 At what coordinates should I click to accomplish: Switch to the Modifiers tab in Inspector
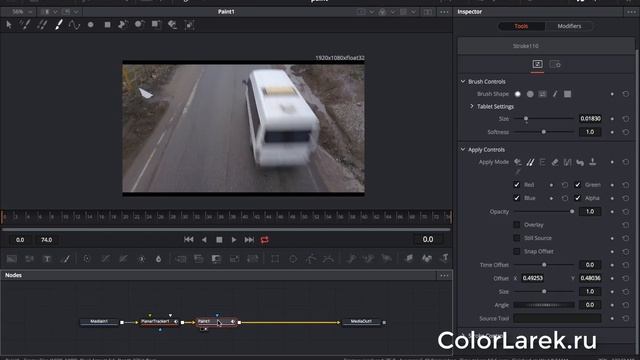569,26
